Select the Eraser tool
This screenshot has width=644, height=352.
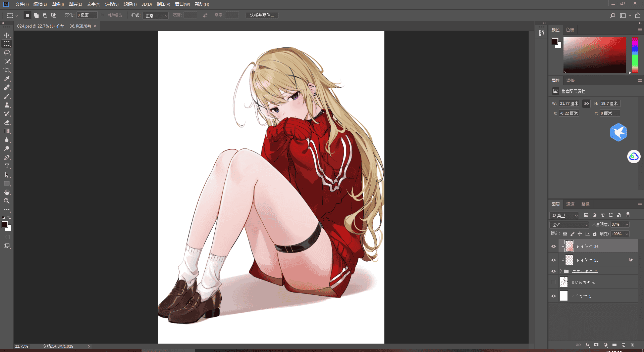tap(7, 122)
